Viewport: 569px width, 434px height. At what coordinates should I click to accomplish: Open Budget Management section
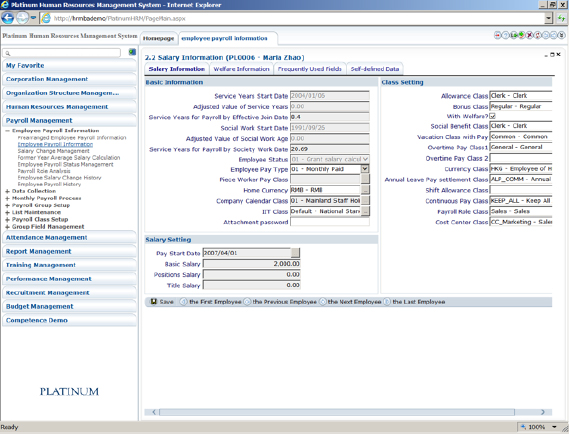click(x=69, y=306)
